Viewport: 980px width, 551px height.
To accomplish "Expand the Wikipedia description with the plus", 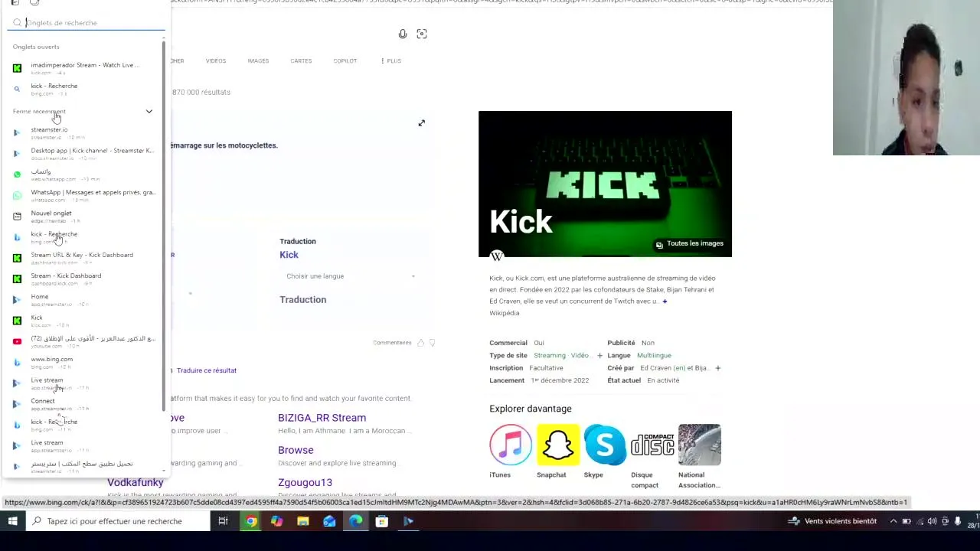I will point(665,302).
